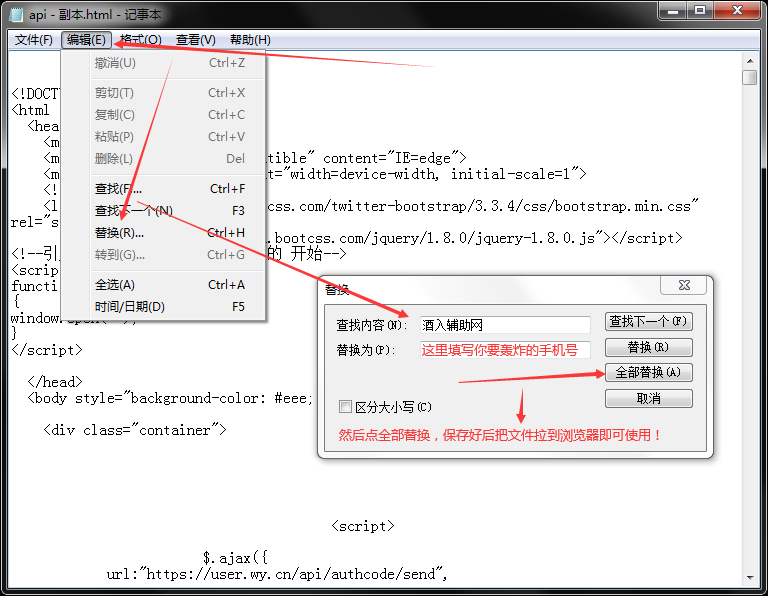
Task: Open the 文件(F) menu
Action: [34, 40]
